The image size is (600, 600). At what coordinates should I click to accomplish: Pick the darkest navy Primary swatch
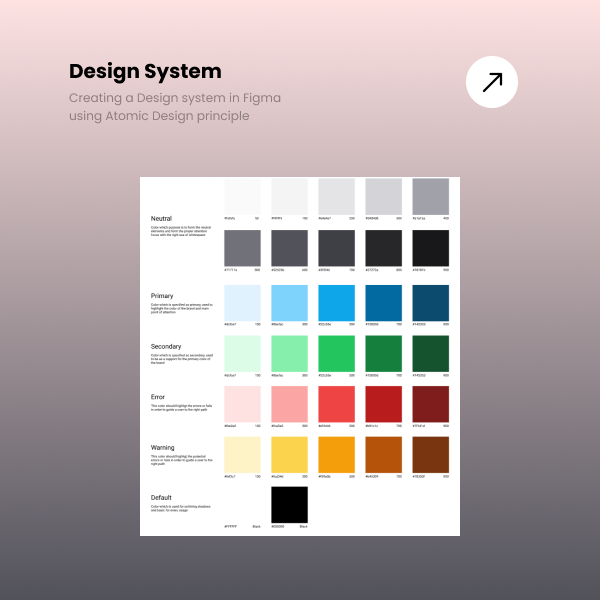pos(430,302)
